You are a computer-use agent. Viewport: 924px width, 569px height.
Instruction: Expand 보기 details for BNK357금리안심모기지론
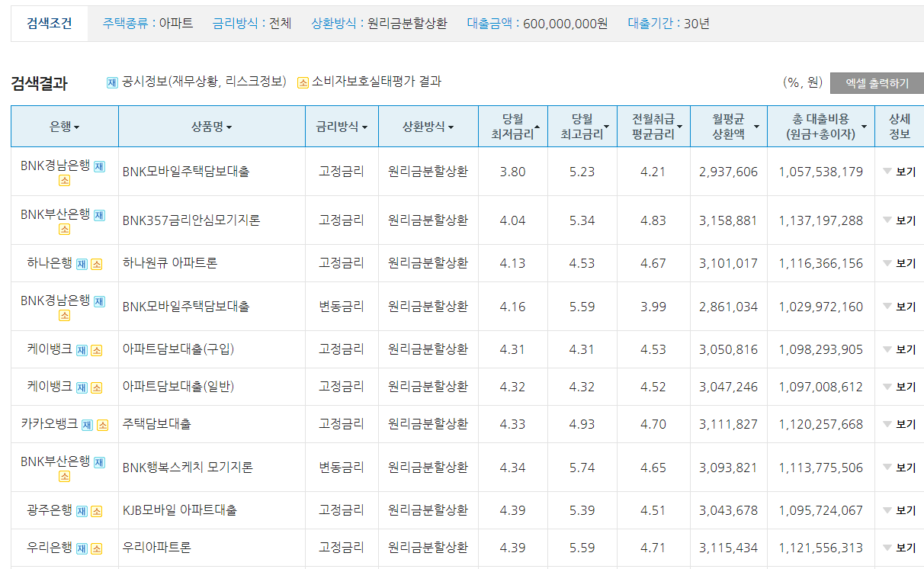[x=900, y=220]
